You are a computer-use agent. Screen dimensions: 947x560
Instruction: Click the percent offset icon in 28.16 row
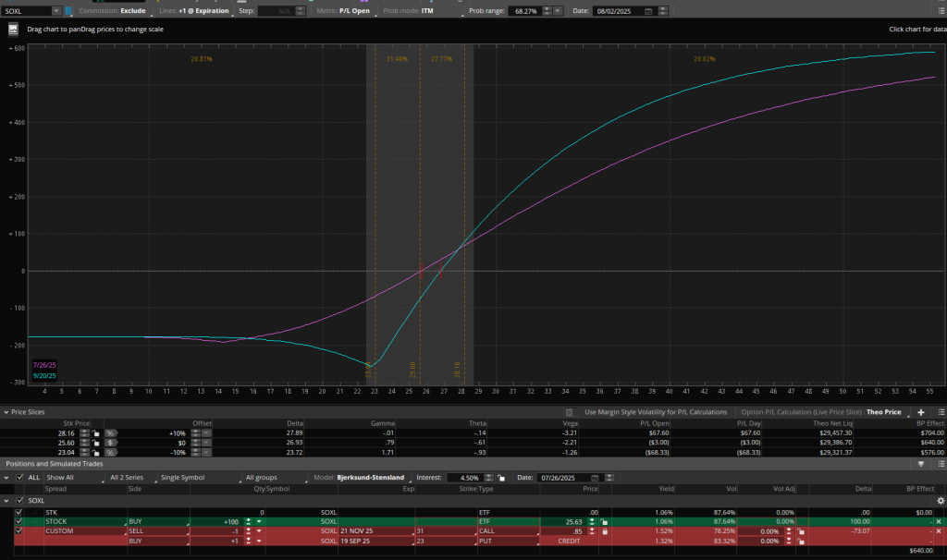pos(110,432)
